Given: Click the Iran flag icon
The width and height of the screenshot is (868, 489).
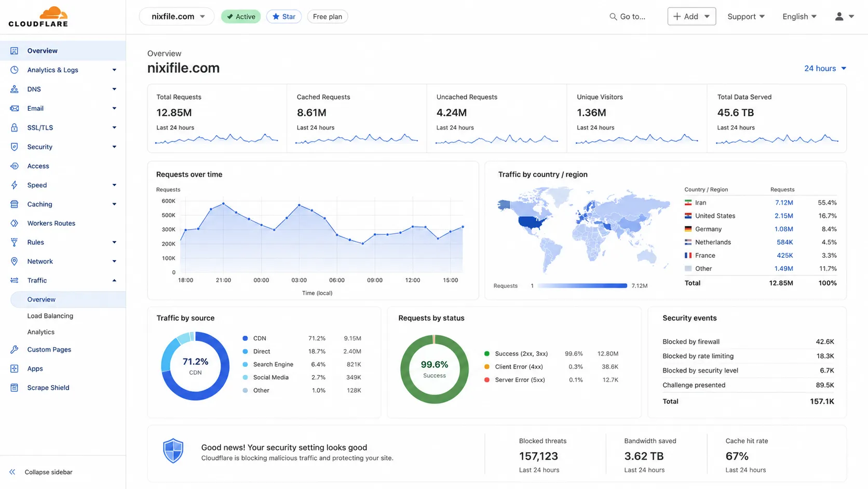Looking at the screenshot, I should pos(688,203).
